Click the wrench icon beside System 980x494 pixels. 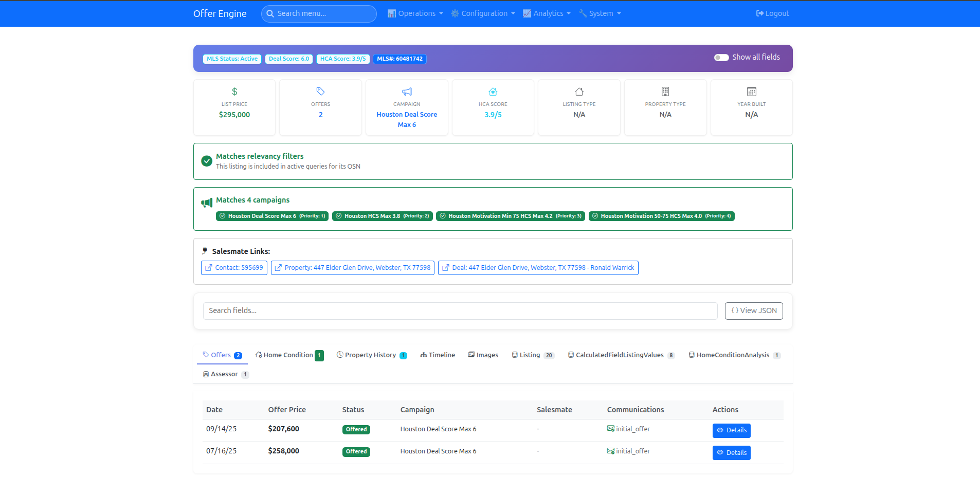tap(583, 13)
